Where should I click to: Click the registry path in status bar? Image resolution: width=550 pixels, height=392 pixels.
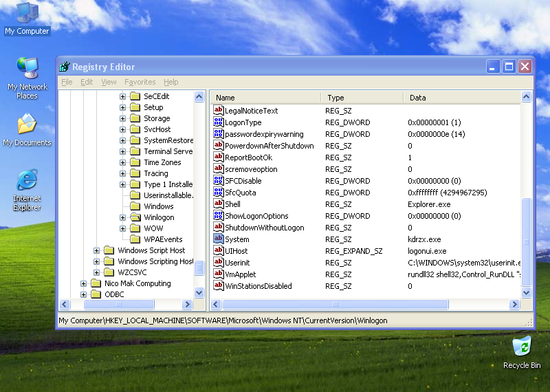click(x=223, y=320)
